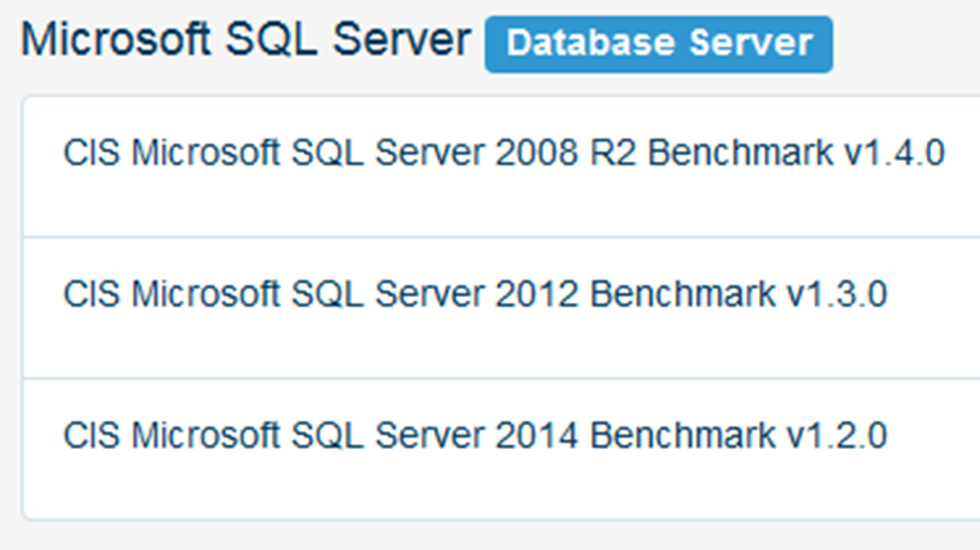Select the first row in the benchmark list
Viewport: 980px width, 550px height.
501,166
